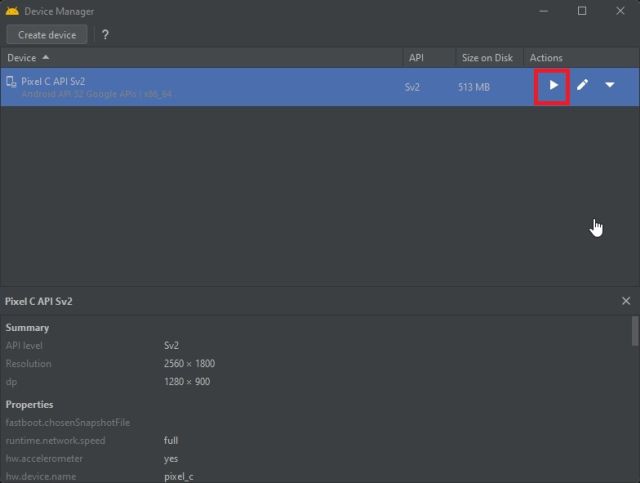This screenshot has height=483, width=640.
Task: Click the runtime.network.speed property label
Action: 56,441
